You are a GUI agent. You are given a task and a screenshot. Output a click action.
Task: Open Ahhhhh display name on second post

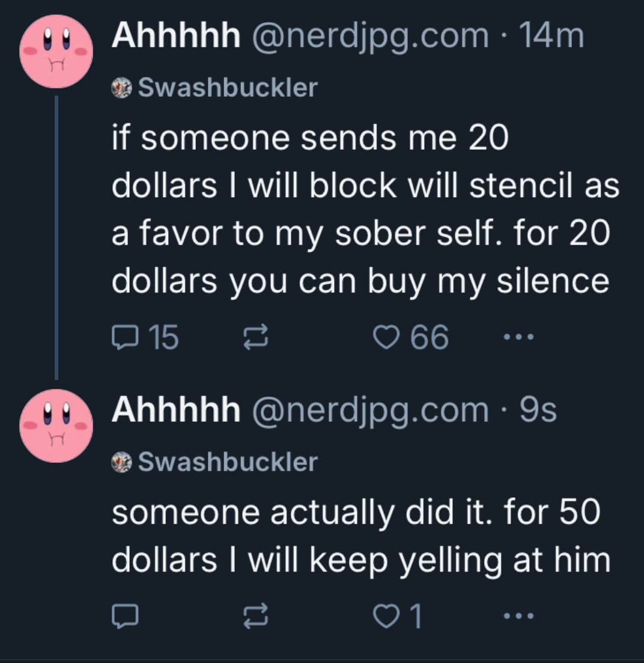[x=176, y=409]
